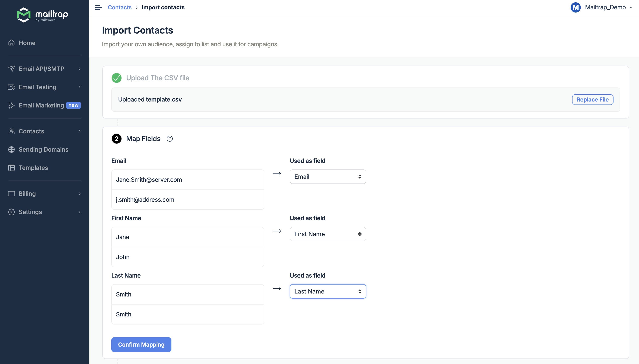This screenshot has width=639, height=364.
Task: Click the Replace File button
Action: pos(592,99)
